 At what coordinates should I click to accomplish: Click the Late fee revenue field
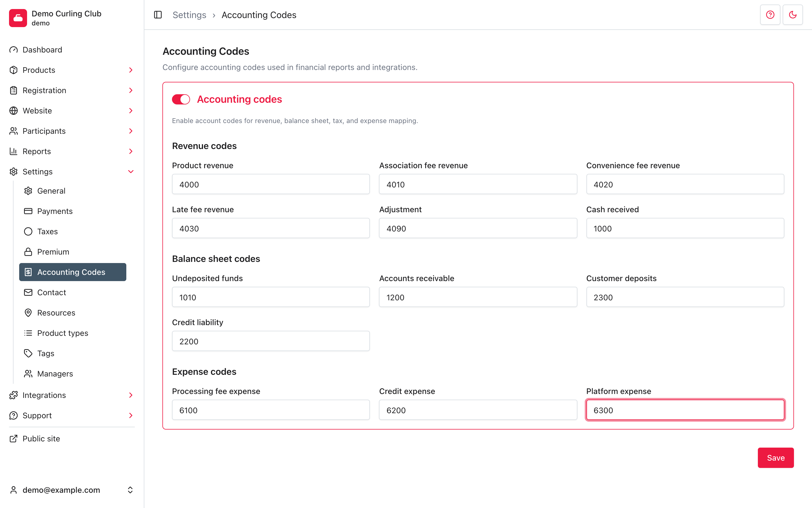point(271,228)
